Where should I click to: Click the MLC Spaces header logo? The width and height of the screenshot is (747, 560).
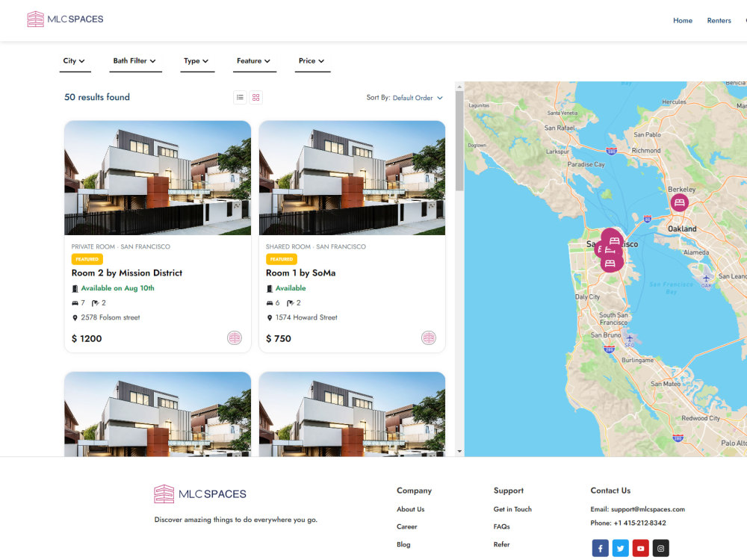point(65,19)
